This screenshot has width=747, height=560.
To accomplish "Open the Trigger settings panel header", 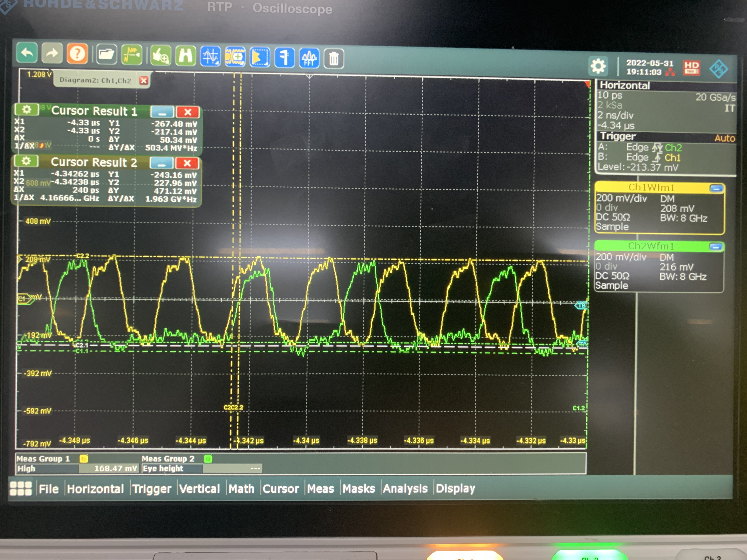I will coord(618,136).
